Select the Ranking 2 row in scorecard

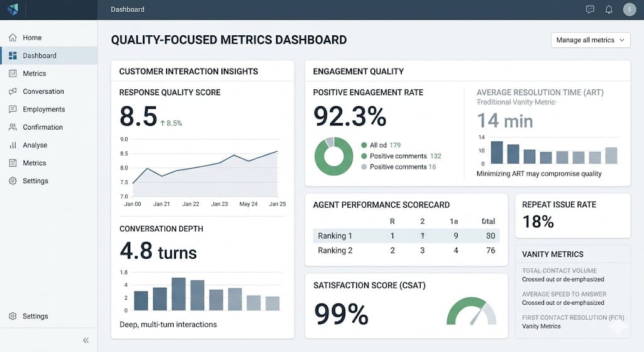tap(406, 250)
